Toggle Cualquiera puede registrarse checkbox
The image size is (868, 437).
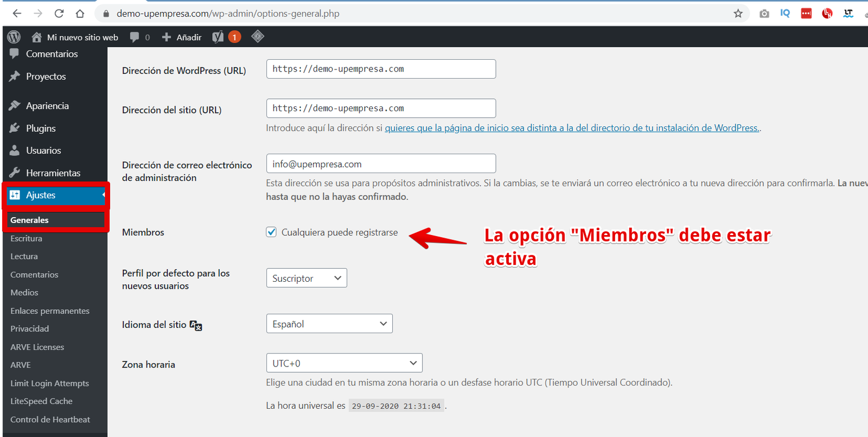[x=271, y=232]
